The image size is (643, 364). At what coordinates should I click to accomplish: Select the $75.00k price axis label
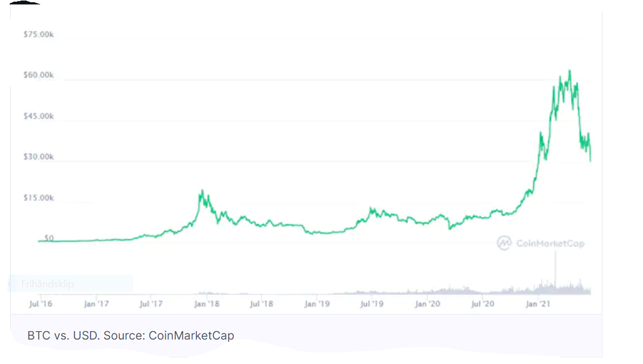click(x=38, y=34)
